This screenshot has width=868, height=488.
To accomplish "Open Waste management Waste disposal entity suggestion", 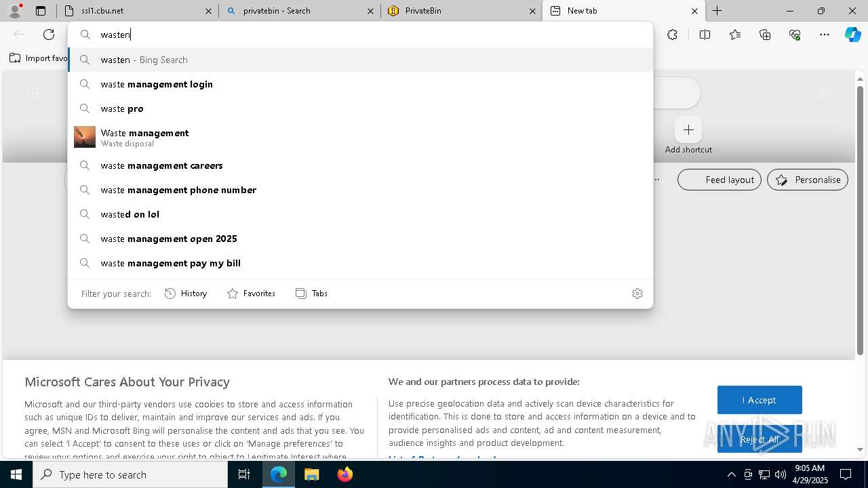I will tap(360, 137).
